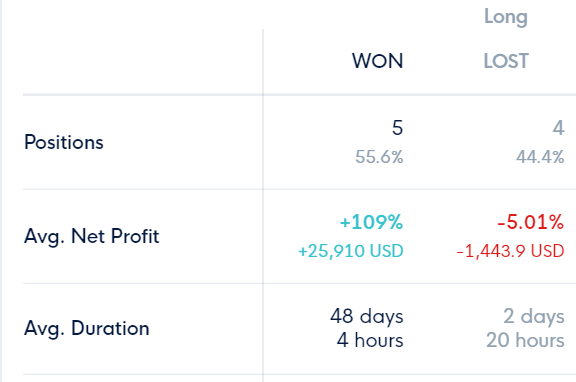Click the 4 hours duration text
576x382 pixels.
(370, 340)
